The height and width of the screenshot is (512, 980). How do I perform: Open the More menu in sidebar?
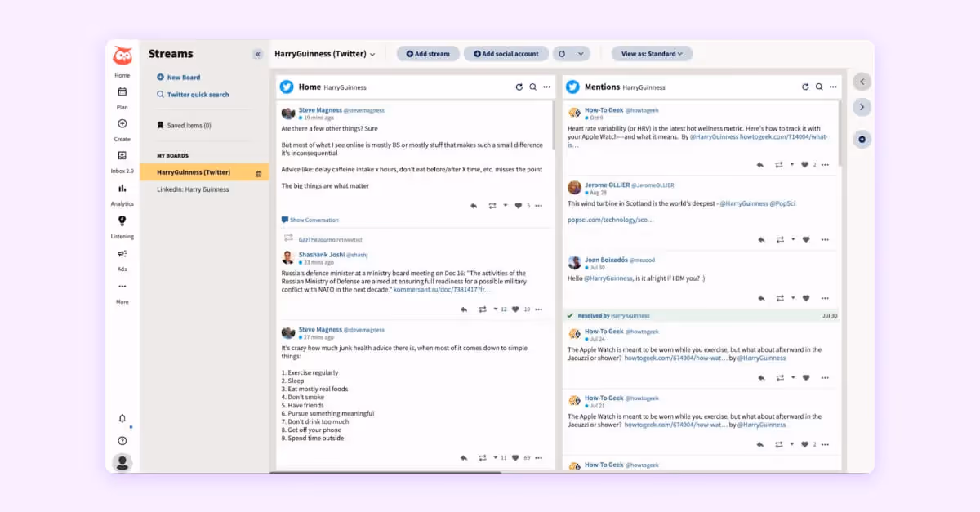pyautogui.click(x=122, y=292)
